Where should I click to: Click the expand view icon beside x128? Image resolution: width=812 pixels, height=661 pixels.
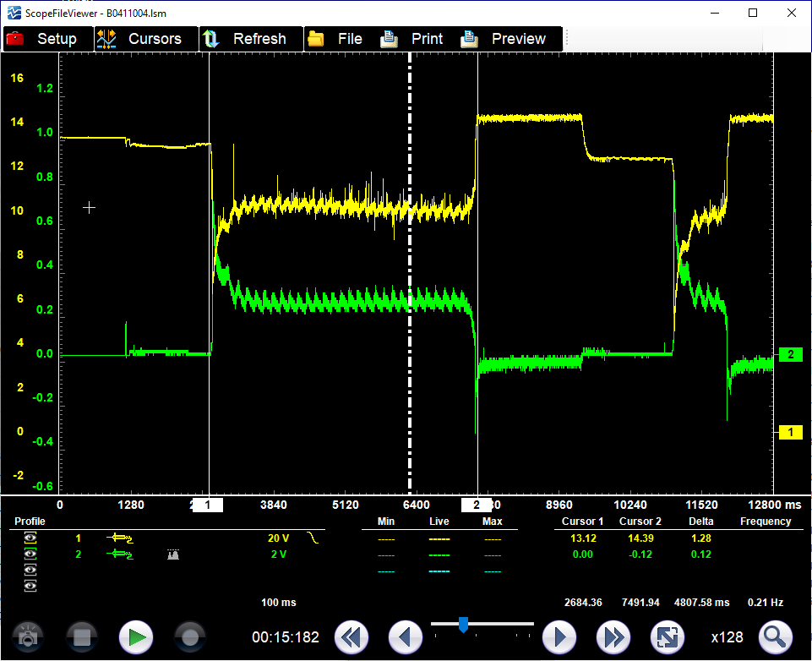pyautogui.click(x=667, y=637)
